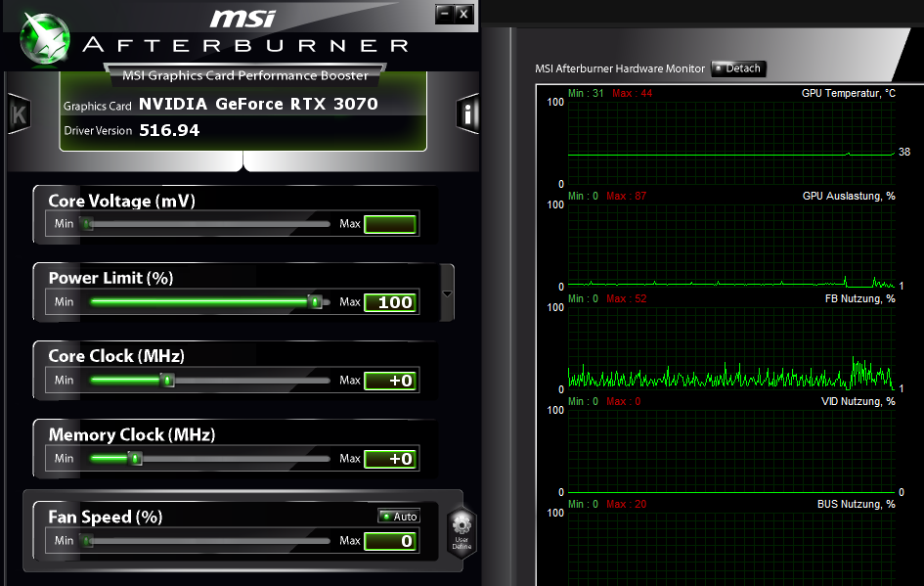Click the 'Max : 44' temperature reading
Image resolution: width=924 pixels, height=586 pixels.
632,93
